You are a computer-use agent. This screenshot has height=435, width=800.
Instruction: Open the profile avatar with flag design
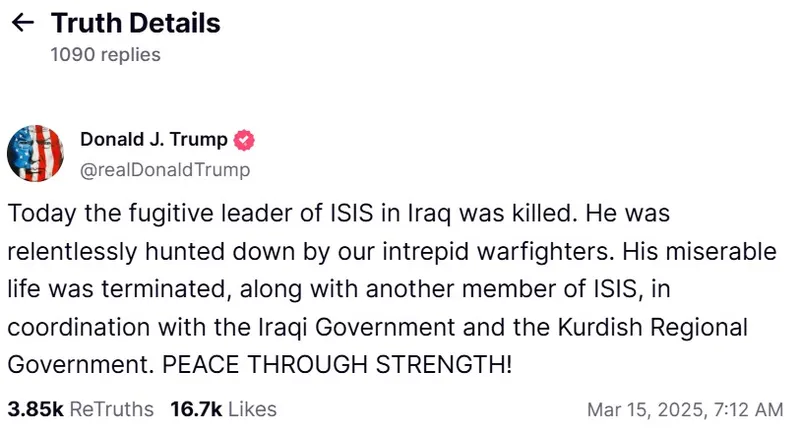36,154
